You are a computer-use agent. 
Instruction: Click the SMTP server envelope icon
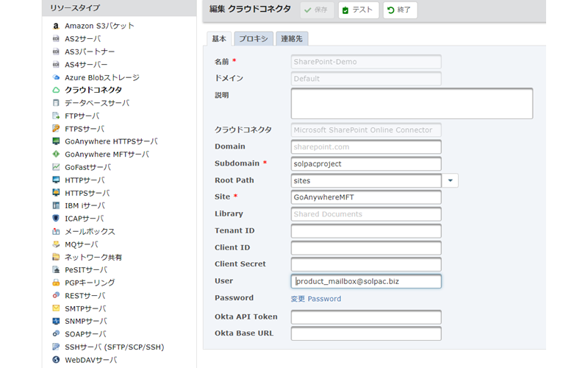coord(56,308)
